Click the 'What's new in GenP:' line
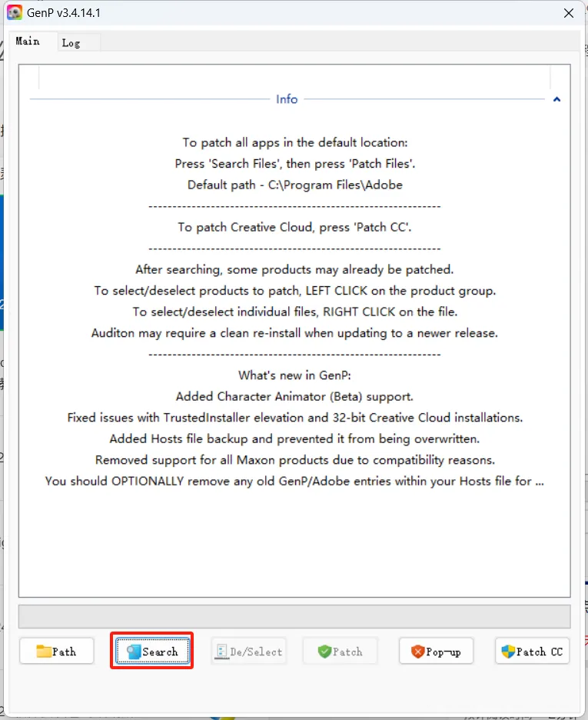588x720 pixels. [295, 375]
